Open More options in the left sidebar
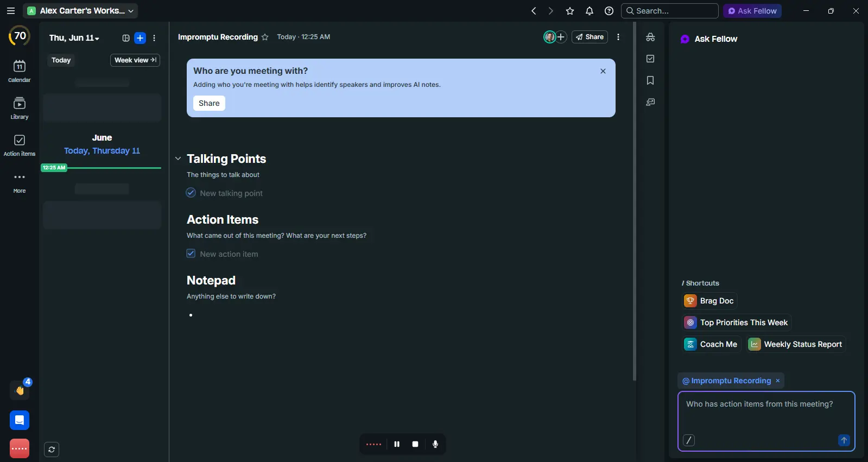The height and width of the screenshot is (462, 868). click(20, 182)
